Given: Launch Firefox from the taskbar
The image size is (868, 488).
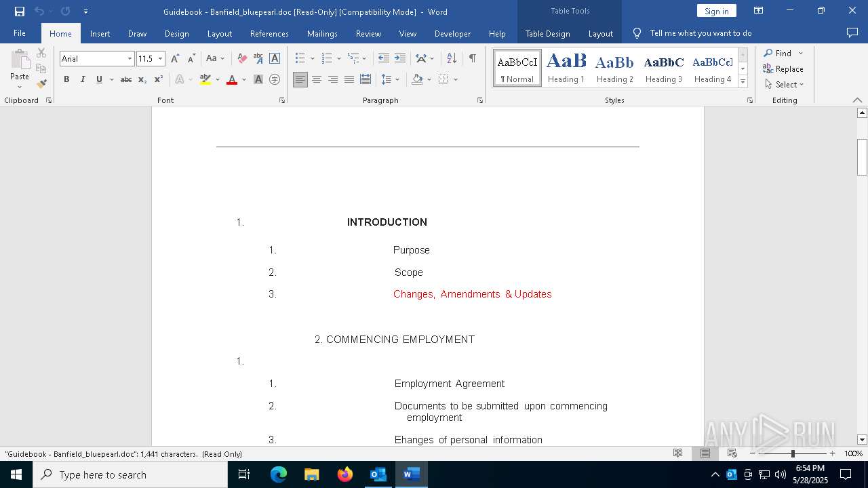Looking at the screenshot, I should (345, 474).
